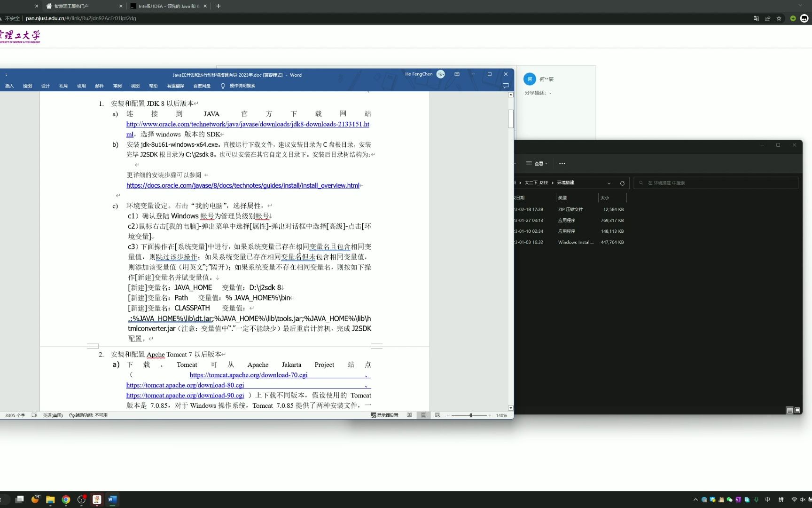This screenshot has width=812, height=508.
Task: Open Word from the taskbar
Action: point(112,500)
